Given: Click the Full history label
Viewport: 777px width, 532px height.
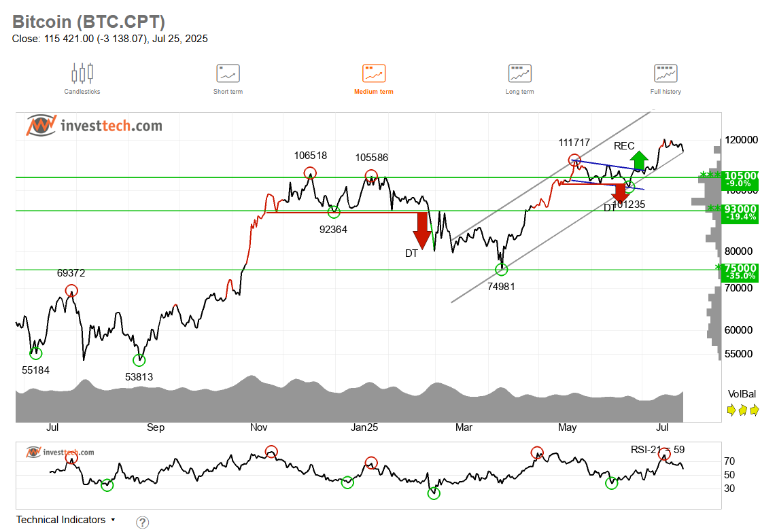Looking at the screenshot, I should click(666, 92).
